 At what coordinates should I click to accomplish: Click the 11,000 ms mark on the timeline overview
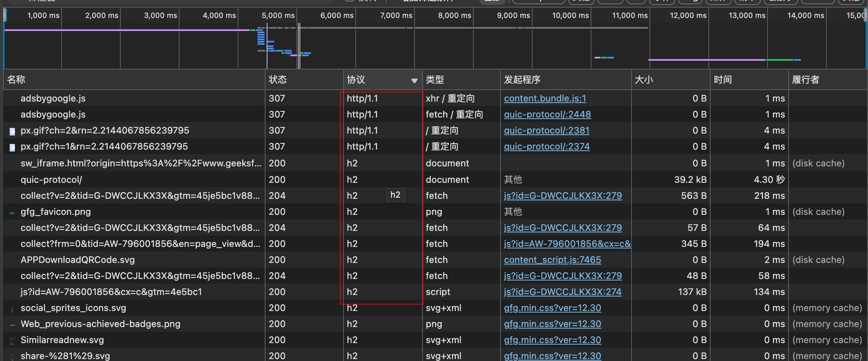pyautogui.click(x=630, y=16)
